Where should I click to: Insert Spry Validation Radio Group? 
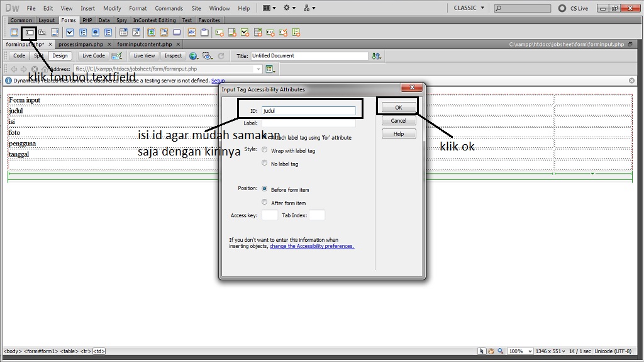296,33
